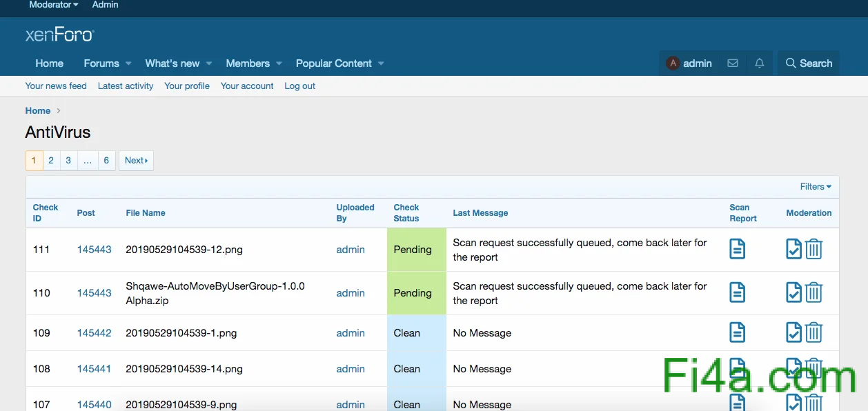Open post 145443 link in first row
Viewport: 868px width, 411px height.
point(94,250)
